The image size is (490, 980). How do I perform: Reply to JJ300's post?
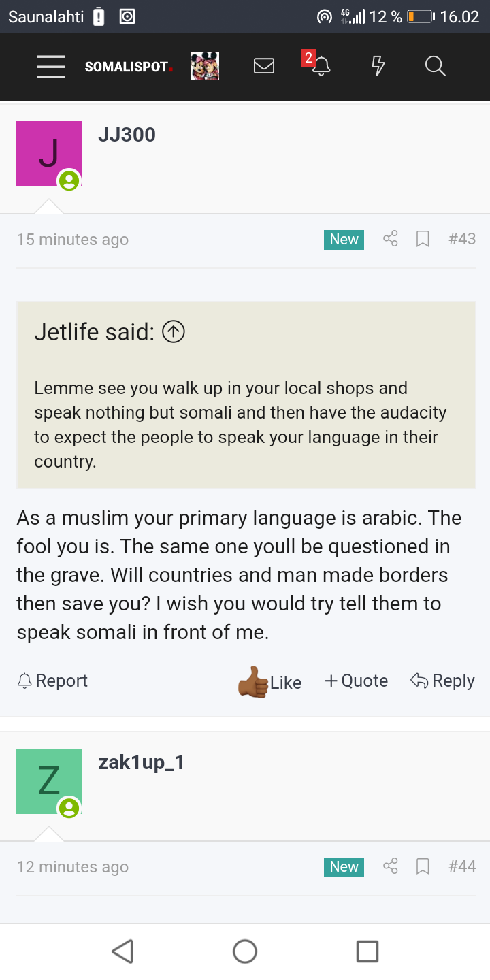coord(442,681)
